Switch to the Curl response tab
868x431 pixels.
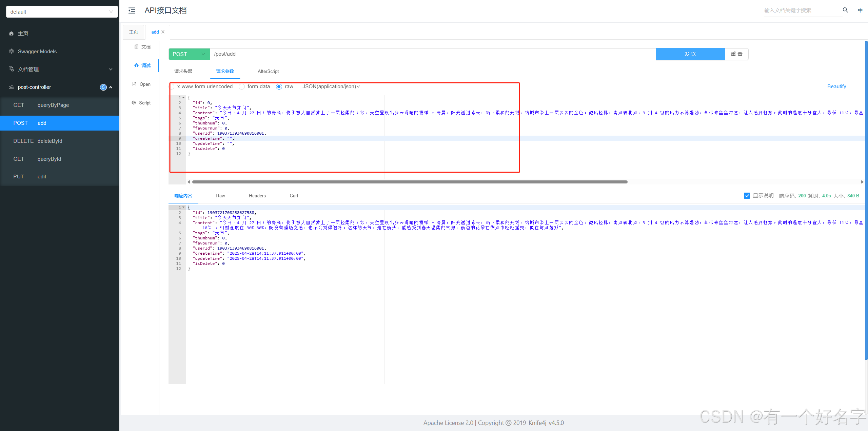294,196
